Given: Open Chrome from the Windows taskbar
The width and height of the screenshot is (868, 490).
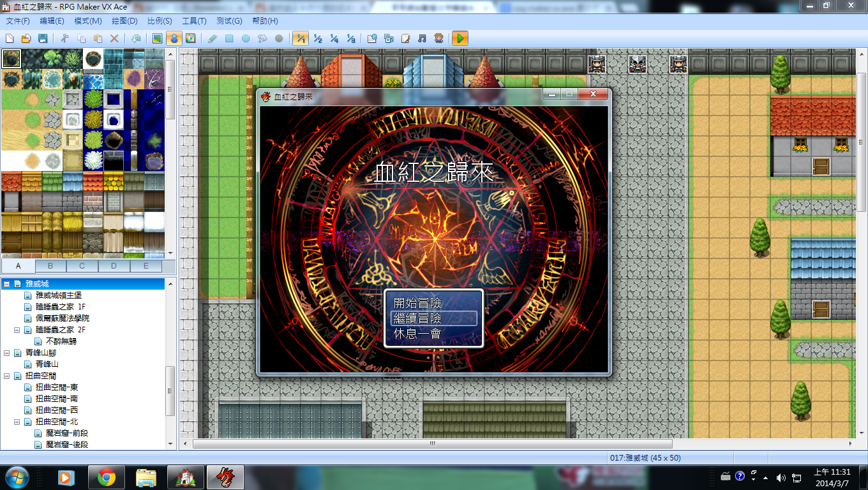Looking at the screenshot, I should [106, 477].
